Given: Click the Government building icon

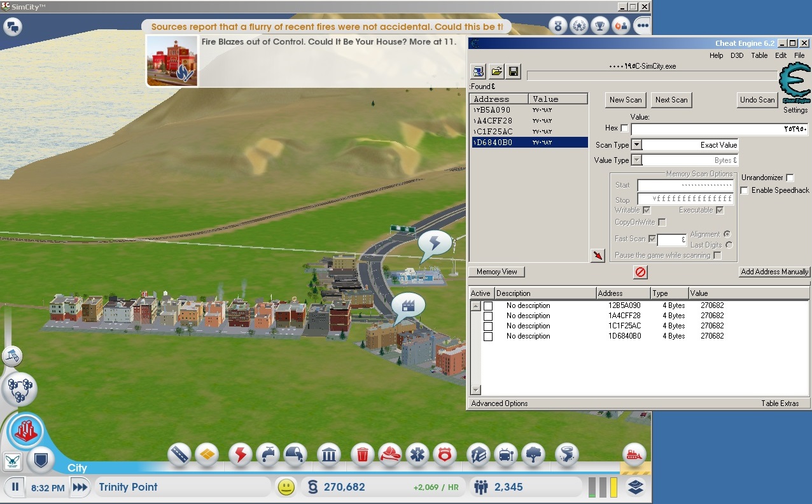Looking at the screenshot, I should (329, 454).
